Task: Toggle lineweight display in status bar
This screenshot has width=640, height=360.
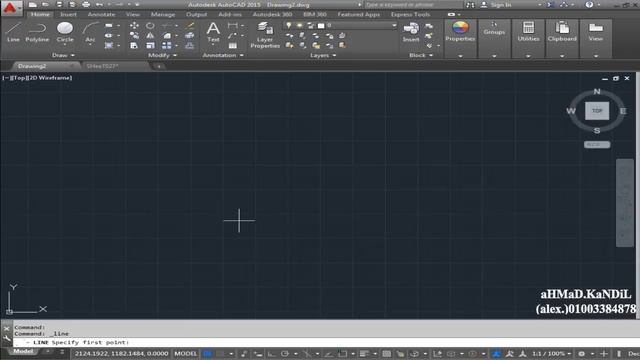Action: click(x=364, y=353)
